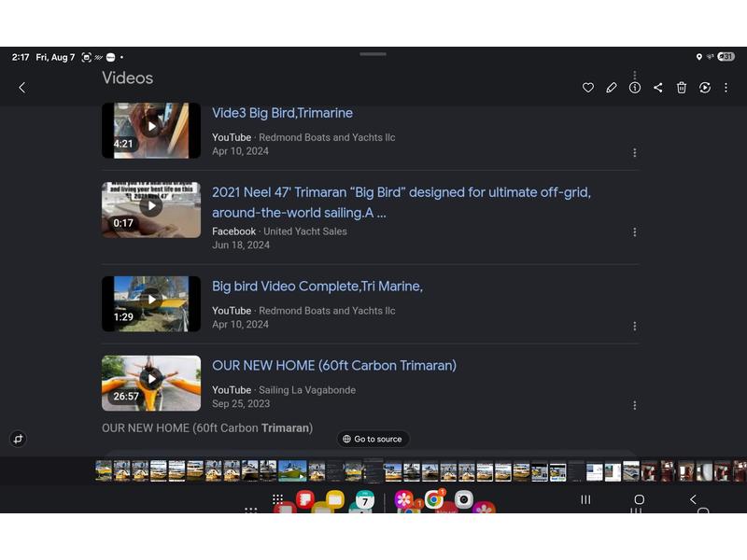Tap the home navigation button

(x=640, y=499)
